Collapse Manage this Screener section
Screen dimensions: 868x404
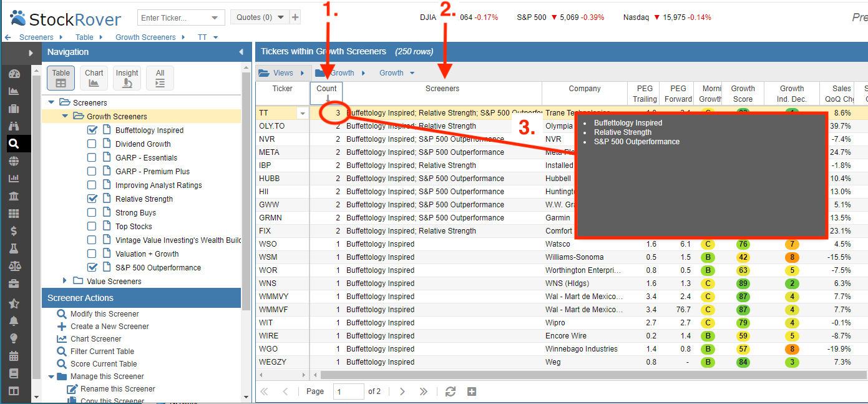51,377
